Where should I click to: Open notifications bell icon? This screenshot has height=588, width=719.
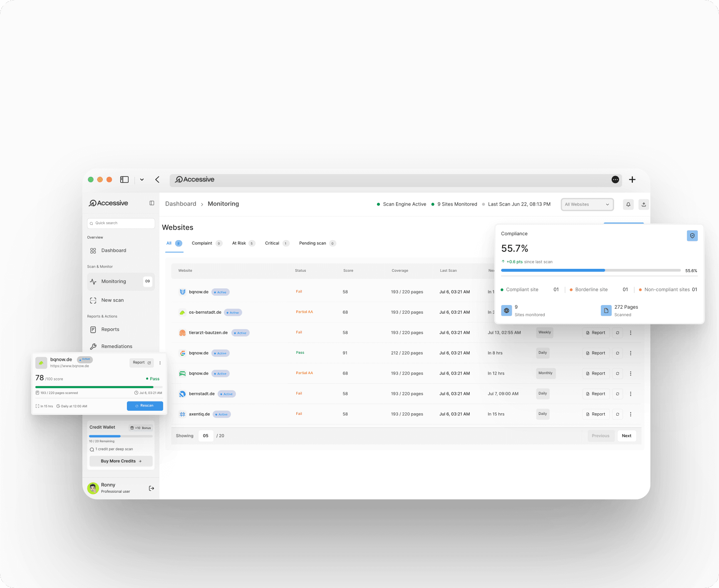click(628, 204)
